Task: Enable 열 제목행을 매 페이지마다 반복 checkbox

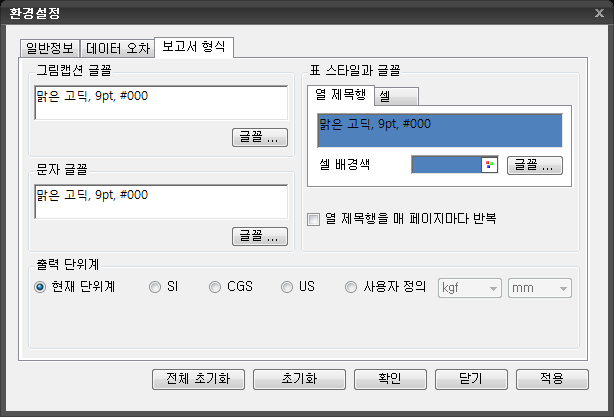Action: click(314, 218)
